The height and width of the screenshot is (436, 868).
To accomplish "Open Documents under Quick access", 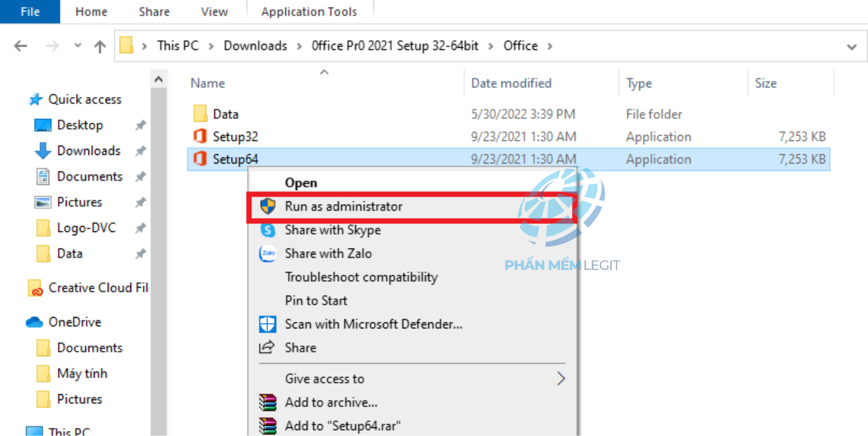I will [90, 177].
